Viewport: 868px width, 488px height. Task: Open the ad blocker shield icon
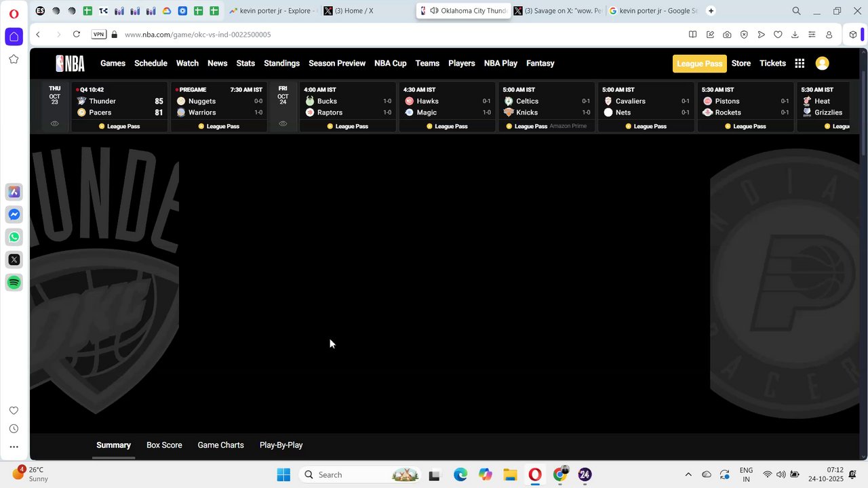pyautogui.click(x=744, y=35)
